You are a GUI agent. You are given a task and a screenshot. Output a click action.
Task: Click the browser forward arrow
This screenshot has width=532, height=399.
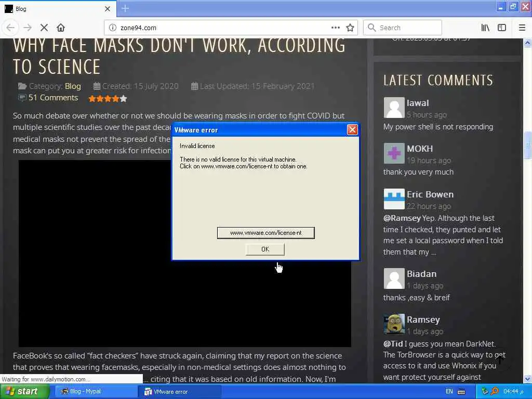click(28, 28)
